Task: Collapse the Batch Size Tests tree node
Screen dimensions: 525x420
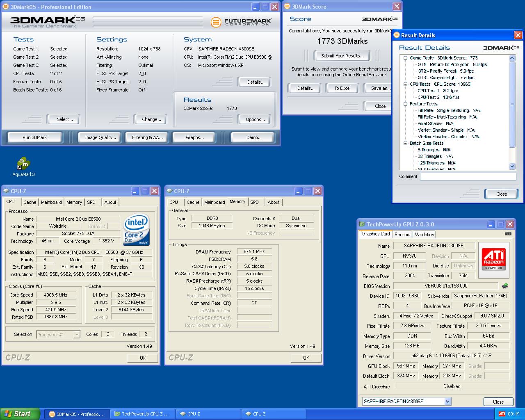Action: point(405,143)
